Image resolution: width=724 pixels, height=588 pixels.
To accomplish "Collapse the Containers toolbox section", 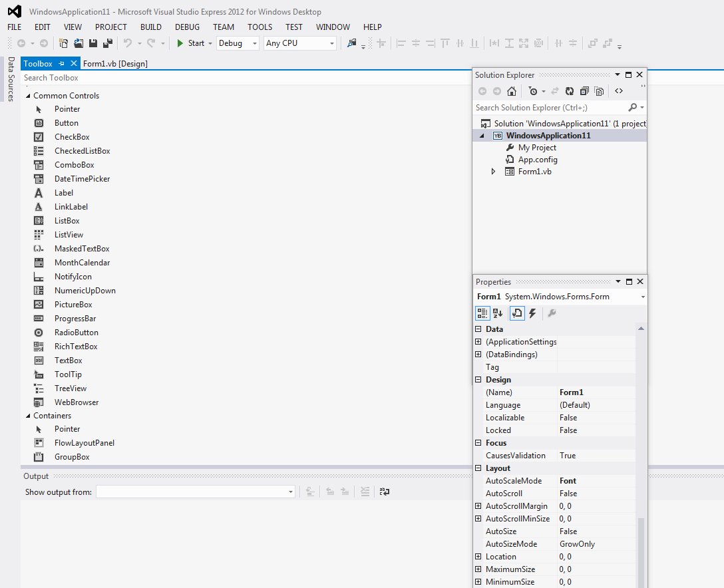I will click(x=28, y=416).
